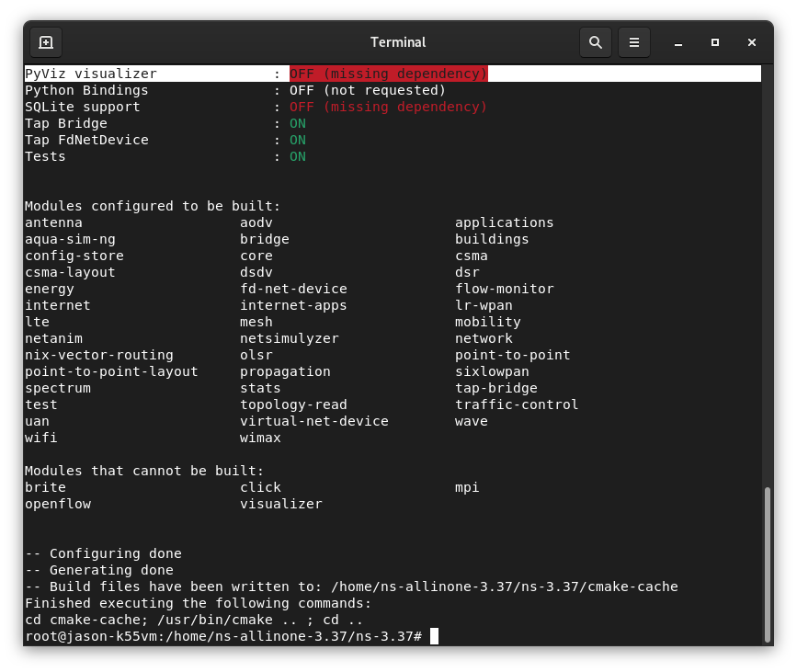Viewport: 797px width, 672px height.
Task: Click the Tap FdNetDevice label
Action: [x=87, y=141]
